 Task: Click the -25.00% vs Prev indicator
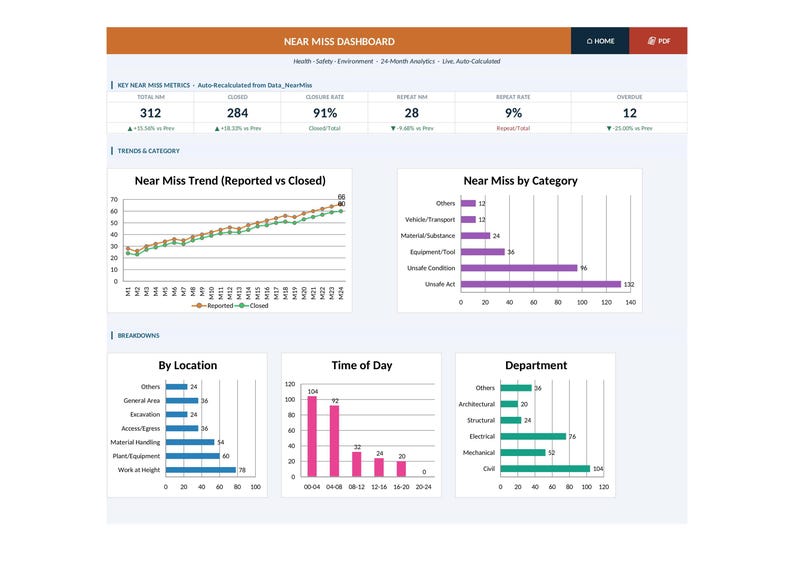click(x=629, y=129)
